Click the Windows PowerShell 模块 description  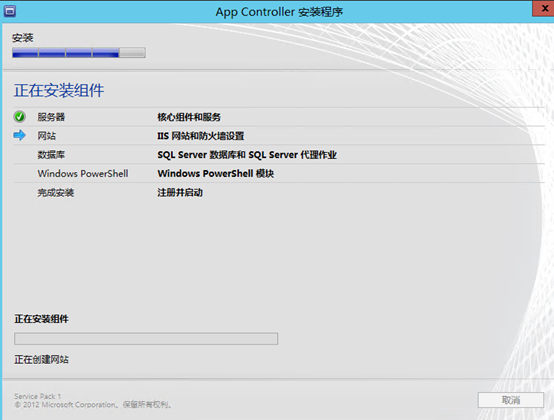click(216, 173)
